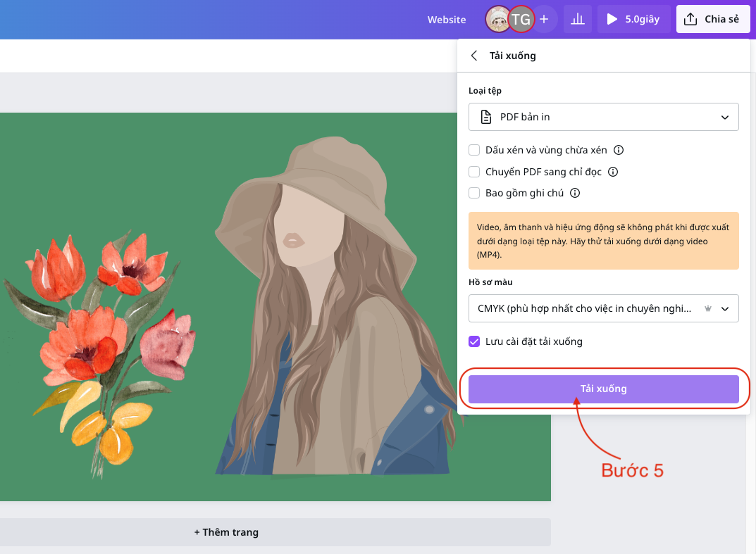Image resolution: width=756 pixels, height=554 pixels.
Task: Click the TG user avatar
Action: [x=521, y=19]
